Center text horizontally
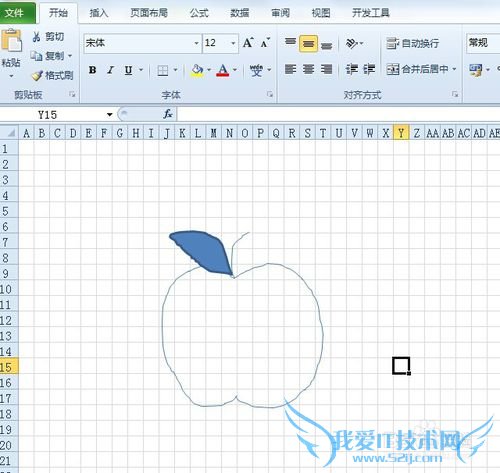The image size is (500, 473). point(308,69)
